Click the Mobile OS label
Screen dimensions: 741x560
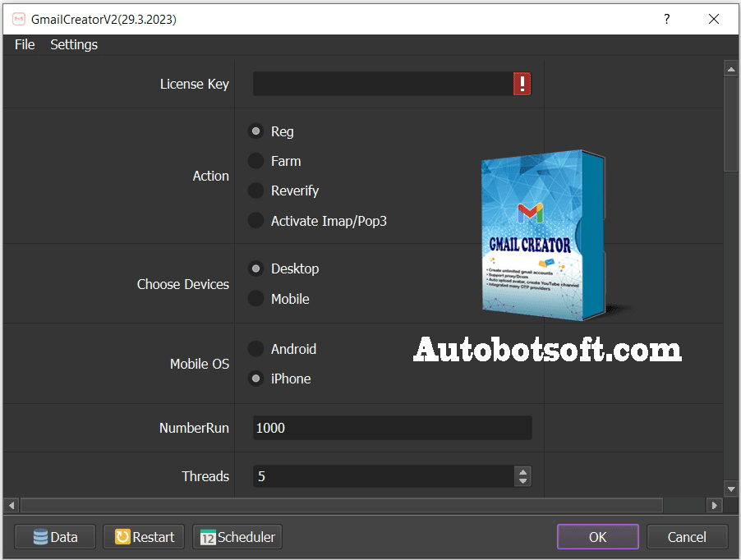[x=200, y=364]
